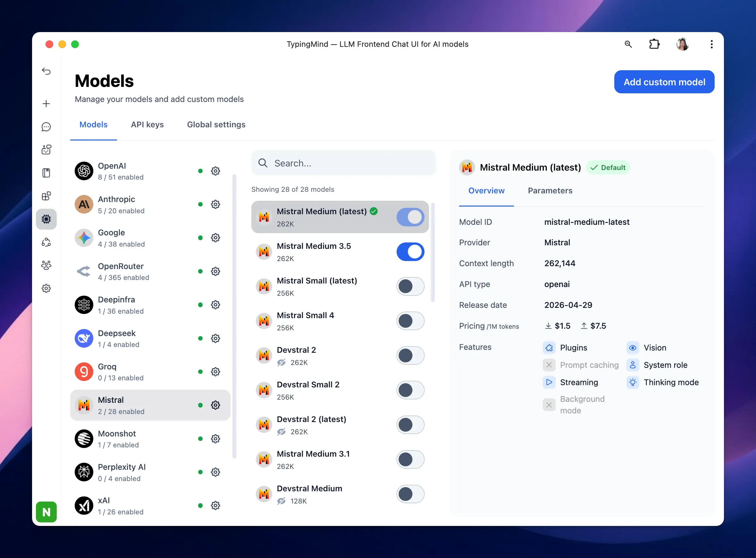Open the chats bubble icon in sidebar
The image size is (756, 558).
pos(46,127)
